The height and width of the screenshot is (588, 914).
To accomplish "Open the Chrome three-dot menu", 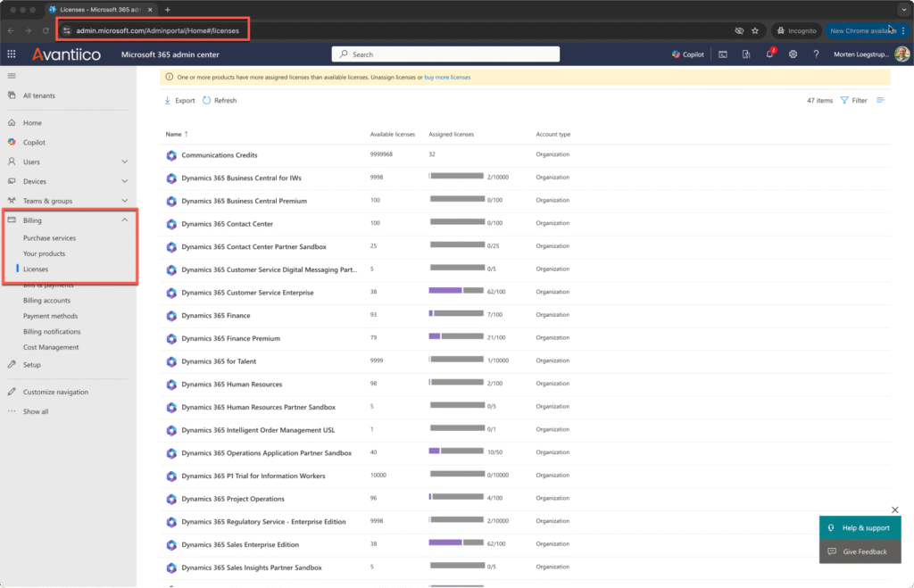I will pyautogui.click(x=903, y=30).
